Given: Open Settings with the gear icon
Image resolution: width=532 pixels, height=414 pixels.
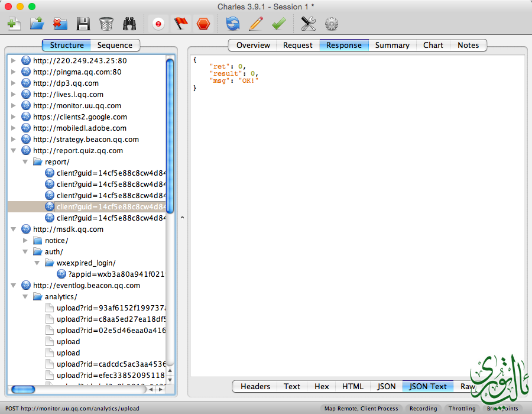Looking at the screenshot, I should [x=332, y=24].
